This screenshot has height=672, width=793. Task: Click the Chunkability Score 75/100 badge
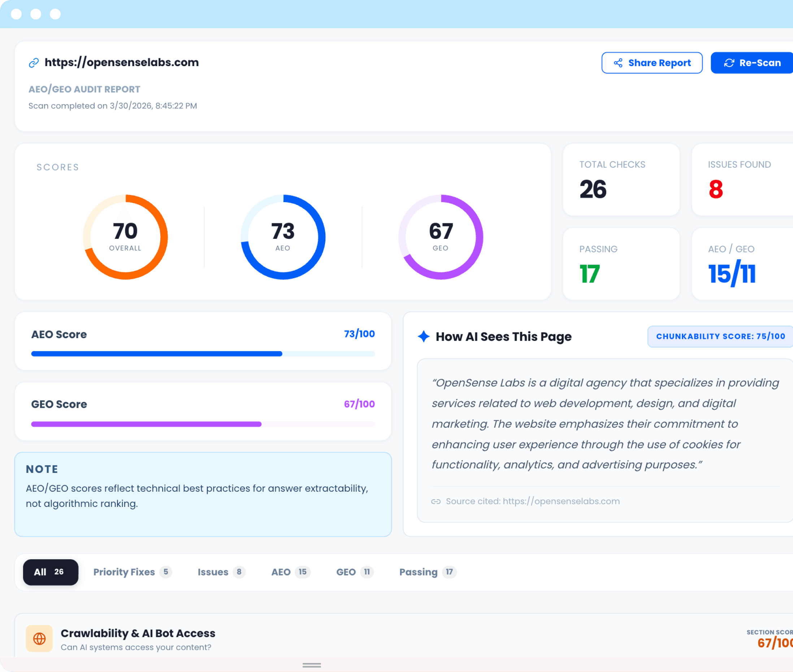click(x=720, y=336)
